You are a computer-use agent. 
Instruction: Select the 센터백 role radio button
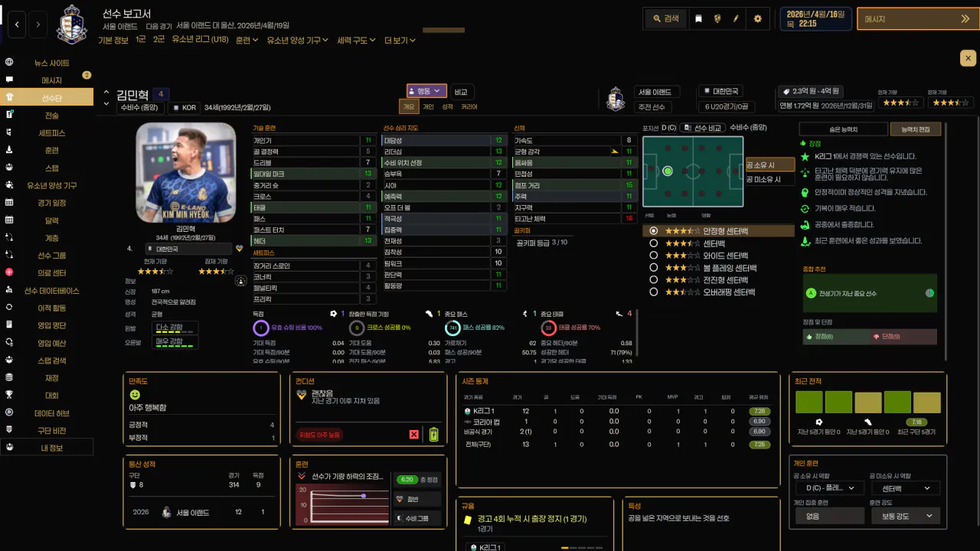653,243
